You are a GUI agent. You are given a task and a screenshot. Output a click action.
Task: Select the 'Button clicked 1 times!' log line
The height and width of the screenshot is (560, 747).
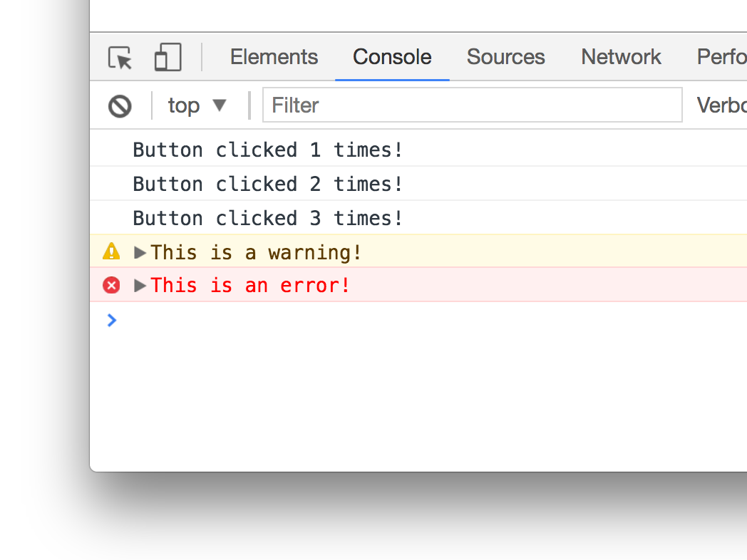[267, 150]
